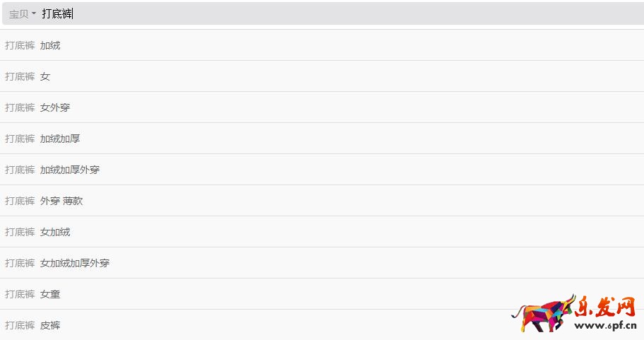Select suggestion 打底裤 女加绒

322,232
